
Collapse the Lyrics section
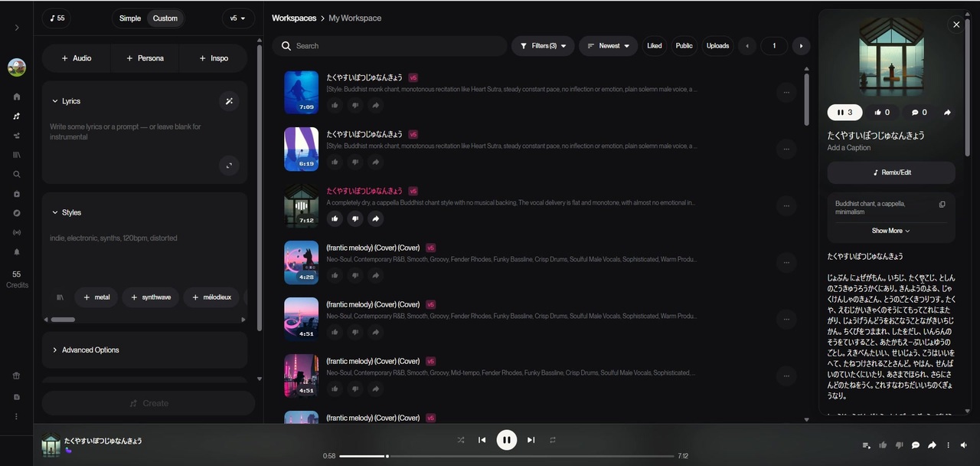point(66,101)
